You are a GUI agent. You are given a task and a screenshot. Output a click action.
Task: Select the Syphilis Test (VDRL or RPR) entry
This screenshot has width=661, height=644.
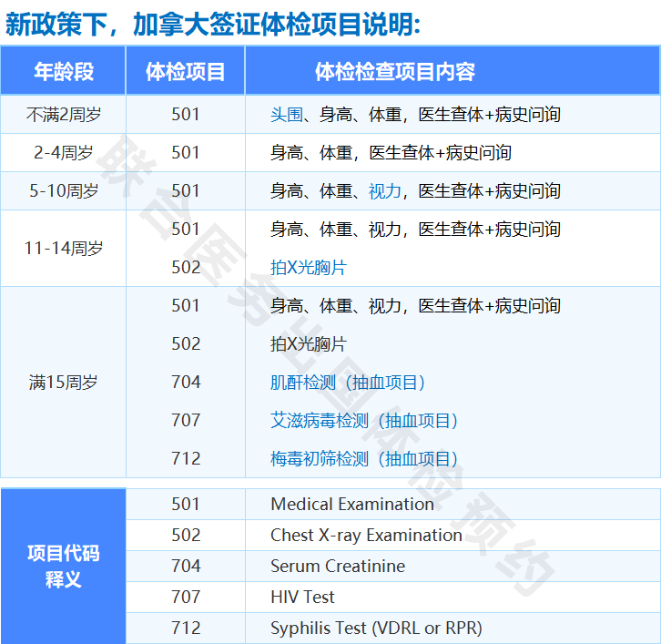click(x=376, y=629)
